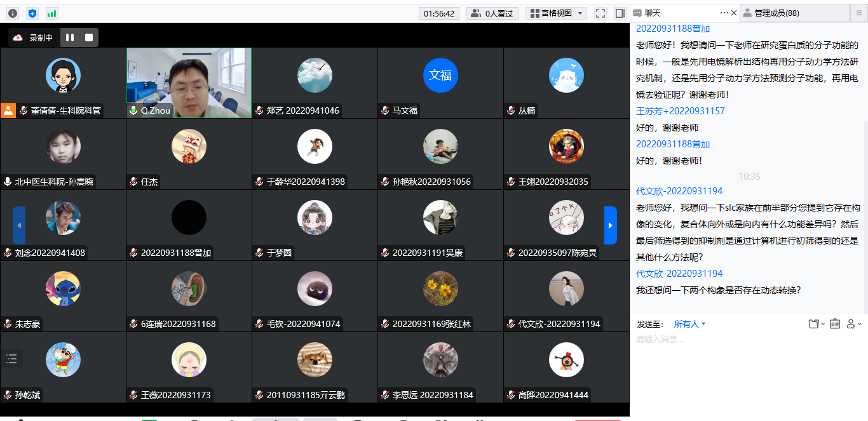
Task: Toggle the side panel layout icon
Action: [620, 13]
